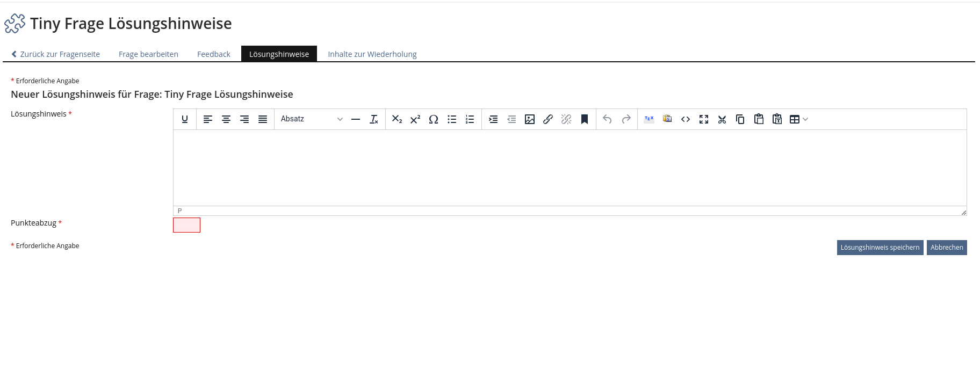980x391 pixels.
Task: Open the insert image dialog
Action: coord(530,119)
